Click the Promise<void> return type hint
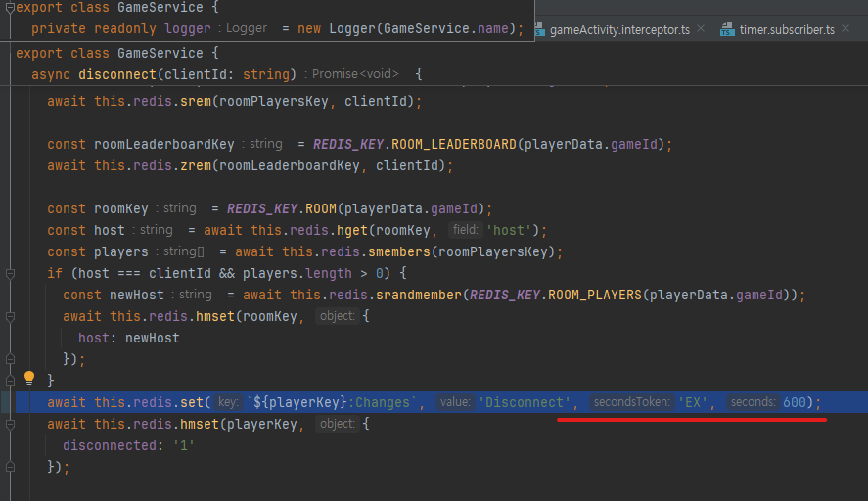The height and width of the screenshot is (501, 868). [355, 74]
